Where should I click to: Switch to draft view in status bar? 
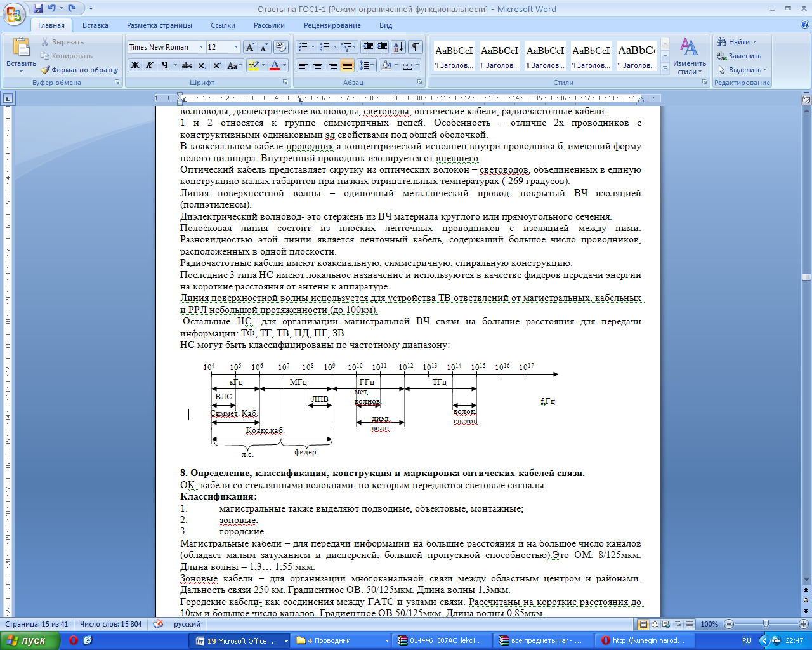pos(690,624)
